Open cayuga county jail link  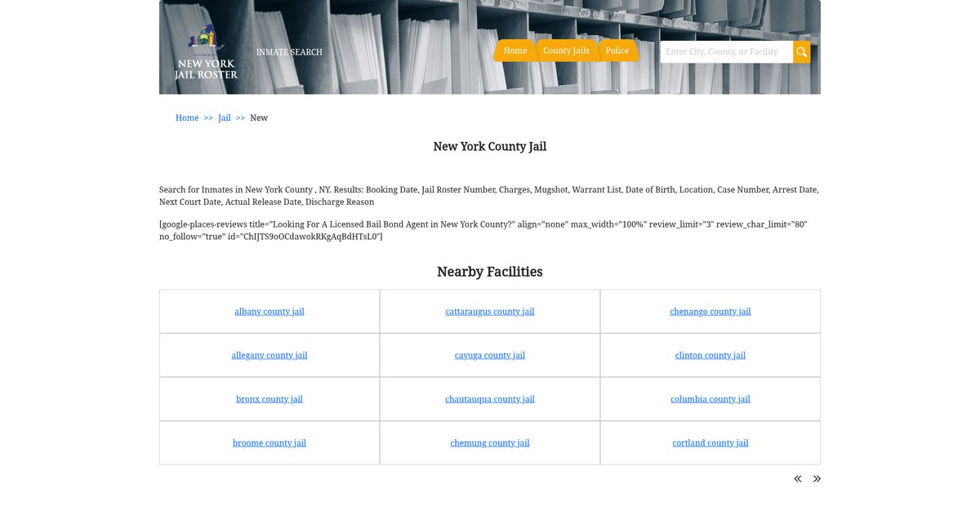click(x=490, y=355)
